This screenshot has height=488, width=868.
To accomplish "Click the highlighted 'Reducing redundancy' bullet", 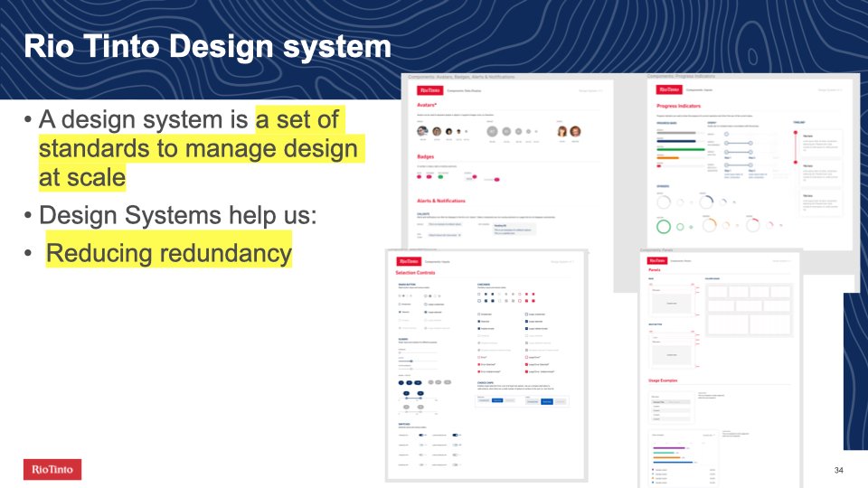I will (169, 253).
